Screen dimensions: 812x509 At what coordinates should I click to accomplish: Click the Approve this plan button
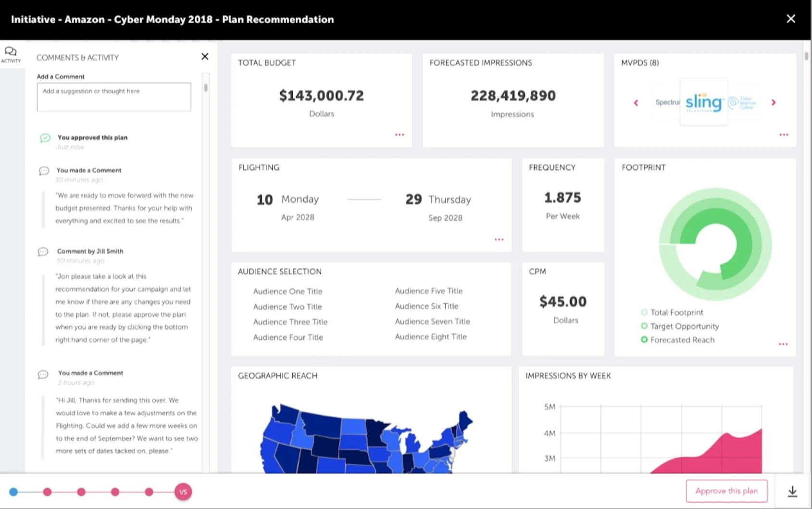(x=726, y=491)
